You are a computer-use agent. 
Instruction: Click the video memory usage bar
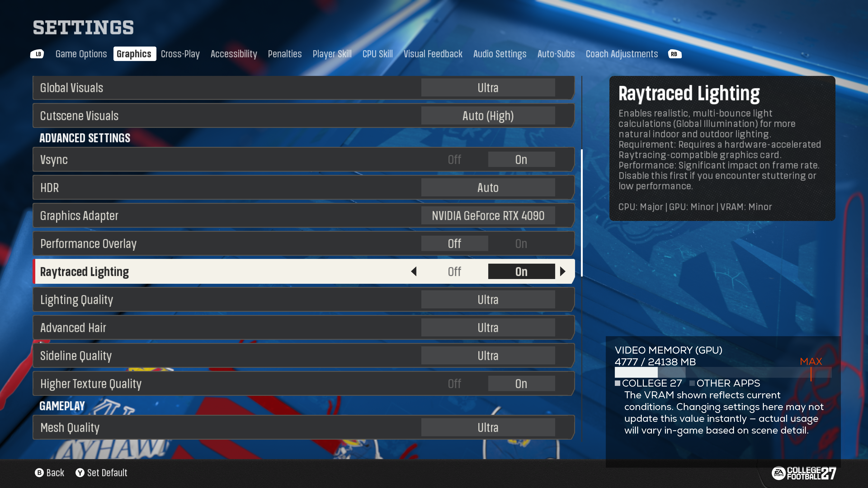(x=723, y=373)
